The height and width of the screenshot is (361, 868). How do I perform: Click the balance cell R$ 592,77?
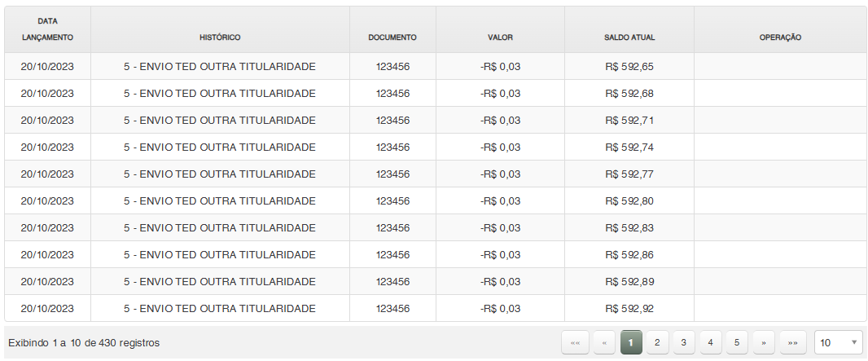[x=629, y=174]
